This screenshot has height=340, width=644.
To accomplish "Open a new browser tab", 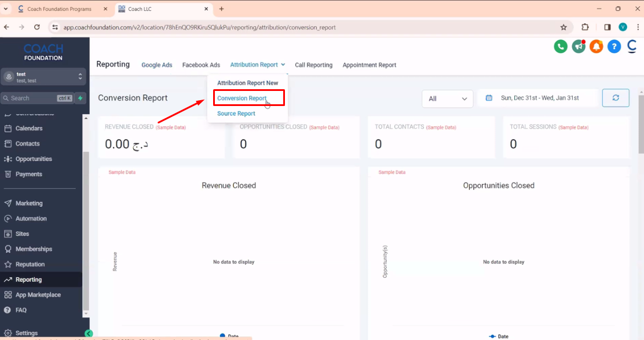I will click(x=221, y=9).
